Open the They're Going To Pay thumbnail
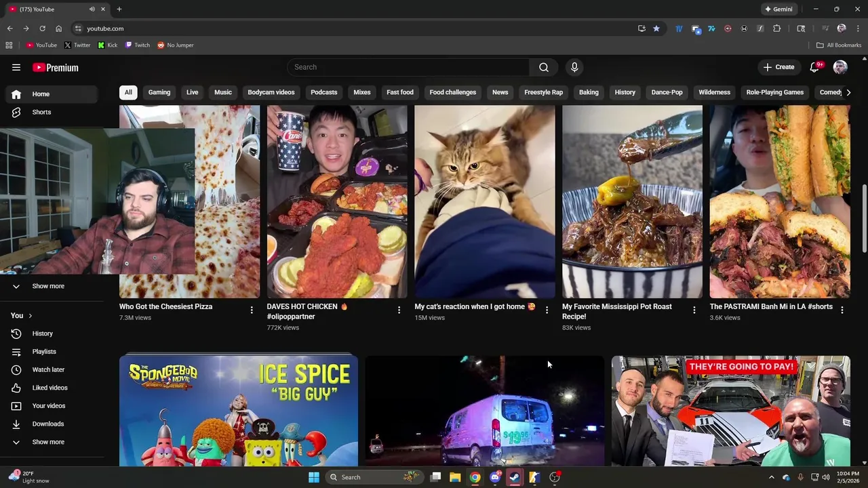868x488 pixels. pos(730,411)
